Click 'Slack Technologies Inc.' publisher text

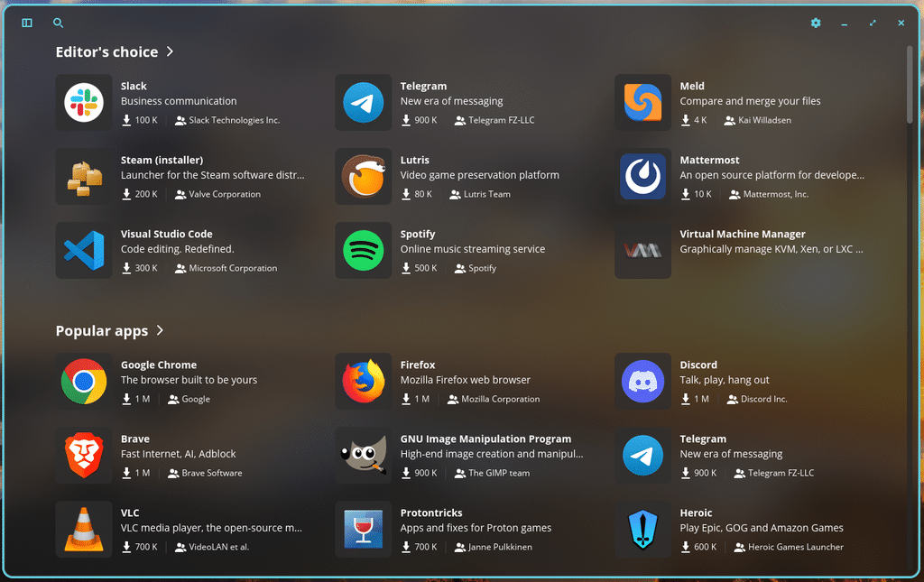tap(234, 120)
